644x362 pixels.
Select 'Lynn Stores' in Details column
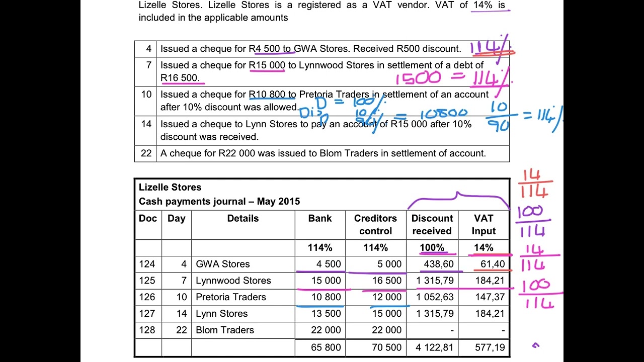222,313
